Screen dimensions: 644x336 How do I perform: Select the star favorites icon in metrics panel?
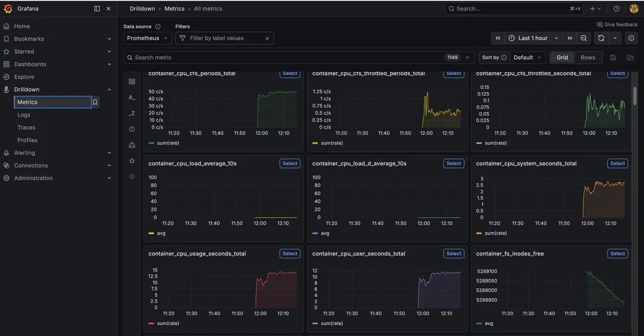coord(131,160)
